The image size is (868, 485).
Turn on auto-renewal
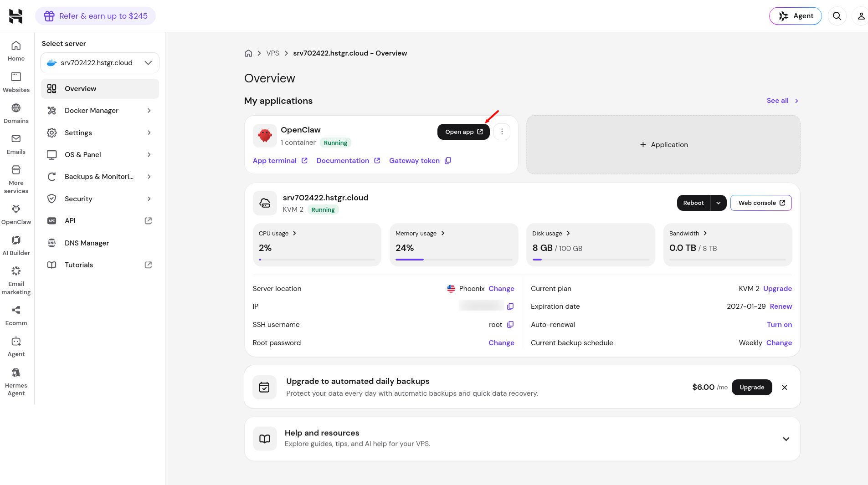(779, 325)
